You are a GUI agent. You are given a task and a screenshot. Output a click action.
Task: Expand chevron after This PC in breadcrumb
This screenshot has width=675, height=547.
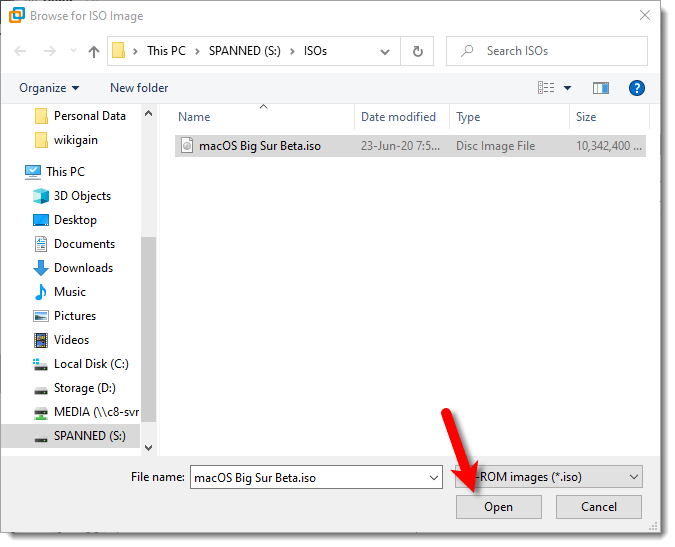click(197, 52)
